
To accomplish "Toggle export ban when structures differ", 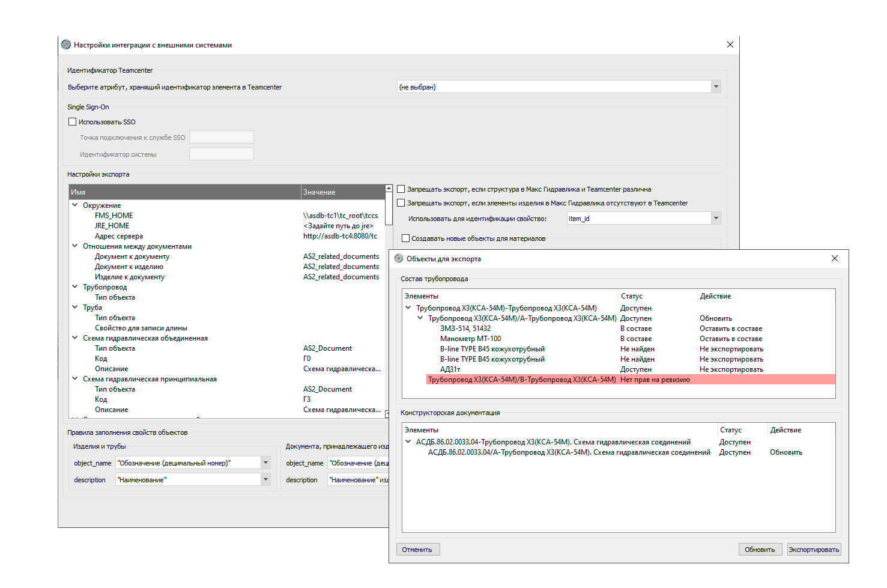I will point(401,189).
